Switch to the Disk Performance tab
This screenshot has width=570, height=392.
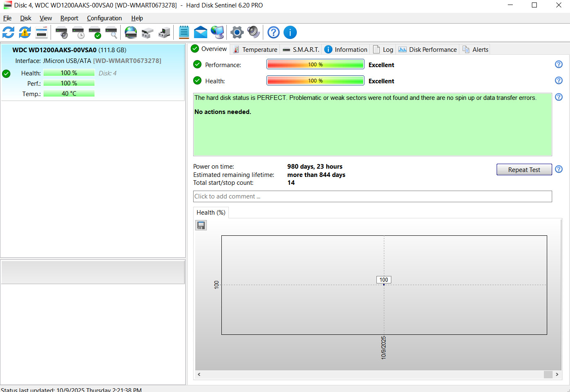(x=427, y=49)
